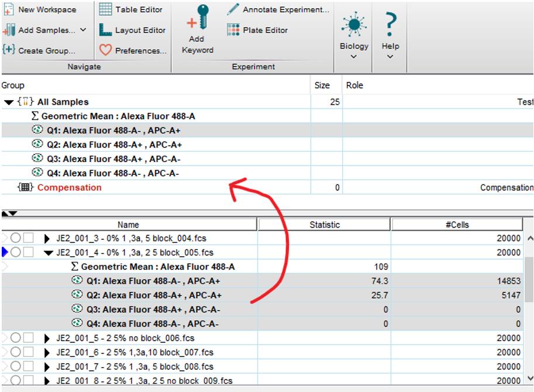This screenshot has height=392, width=534.
Task: Open the Help dropdown chevron
Action: click(390, 57)
